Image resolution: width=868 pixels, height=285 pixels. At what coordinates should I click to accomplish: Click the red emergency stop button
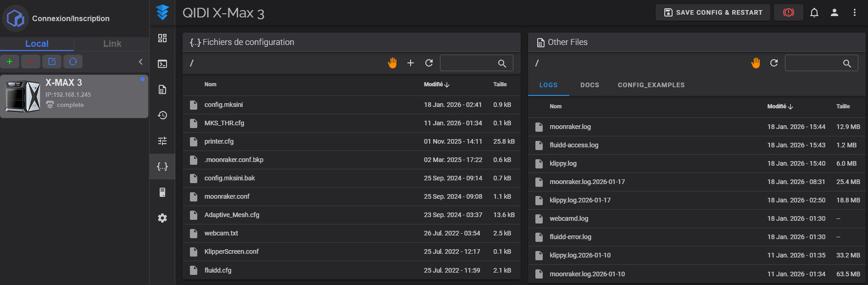789,12
